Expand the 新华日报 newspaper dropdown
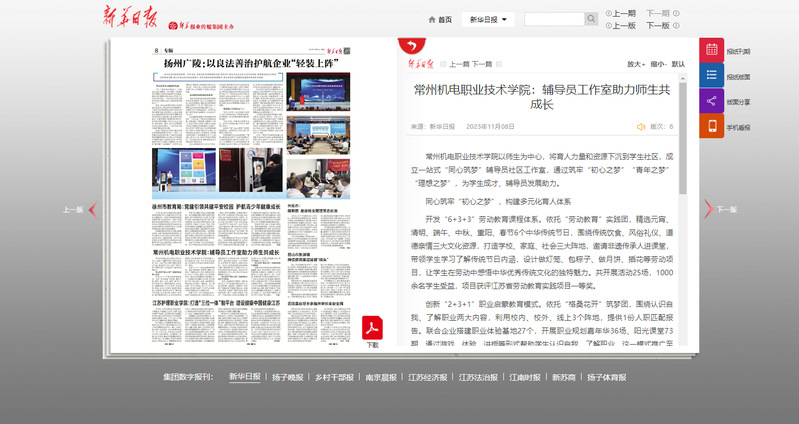This screenshot has width=799, height=424. [x=487, y=19]
